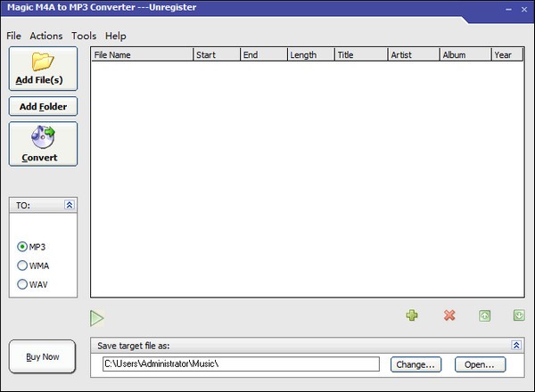Click the Add File(s) folder icon button
Screen dimensions: 535x392
click(43, 69)
